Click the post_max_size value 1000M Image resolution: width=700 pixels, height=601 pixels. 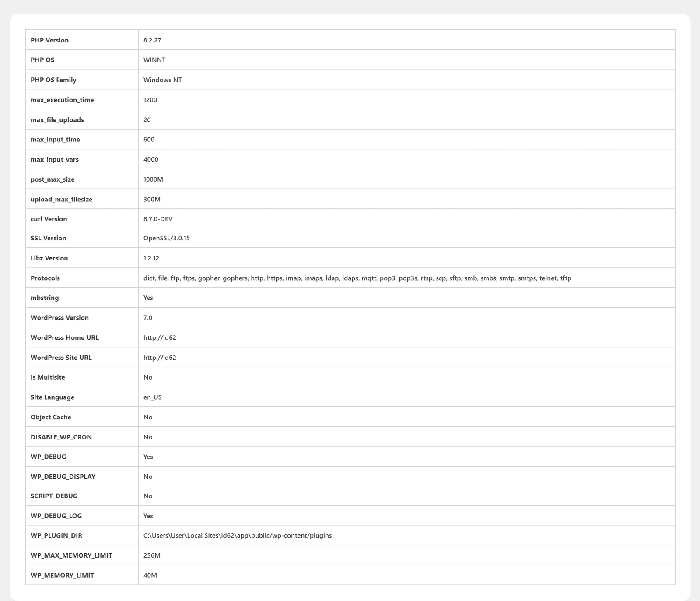point(153,179)
